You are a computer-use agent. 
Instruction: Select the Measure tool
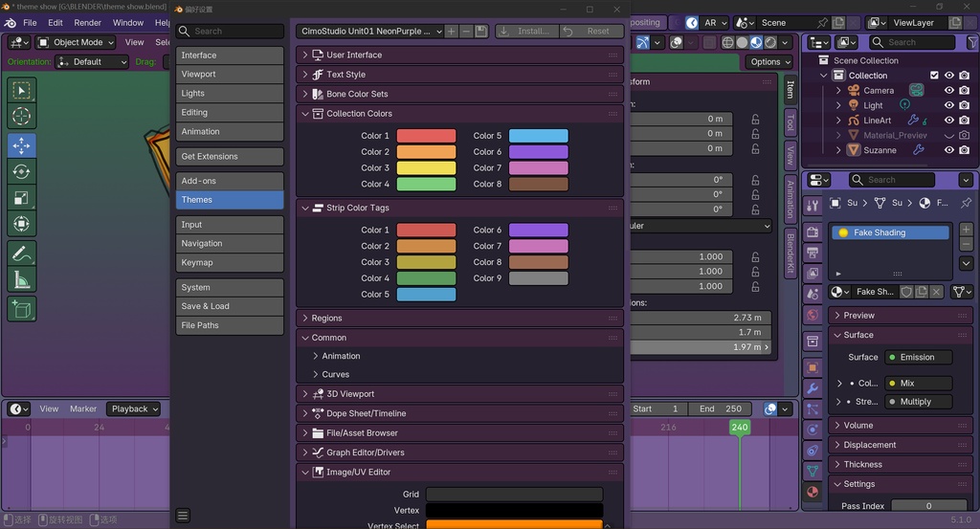(x=21, y=279)
